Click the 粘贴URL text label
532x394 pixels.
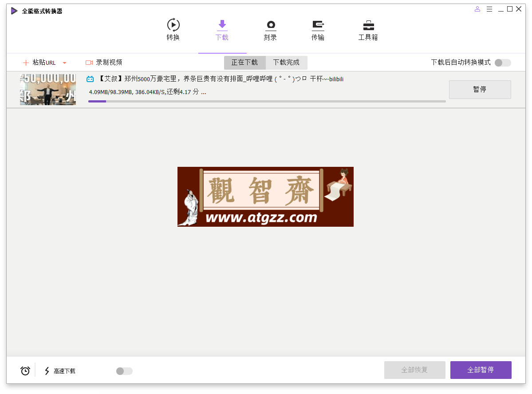coord(44,63)
